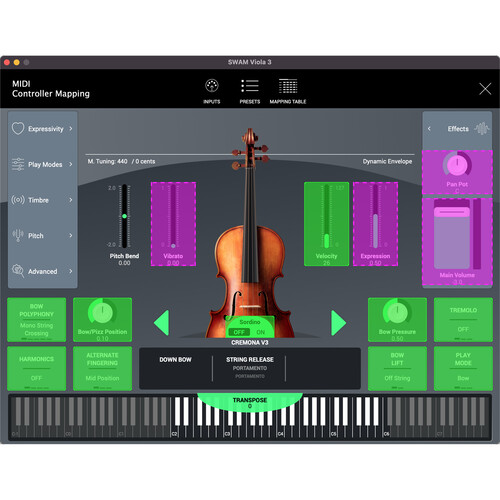Click the Play Modes sliders icon
The height and width of the screenshot is (500, 500).
pos(18,164)
